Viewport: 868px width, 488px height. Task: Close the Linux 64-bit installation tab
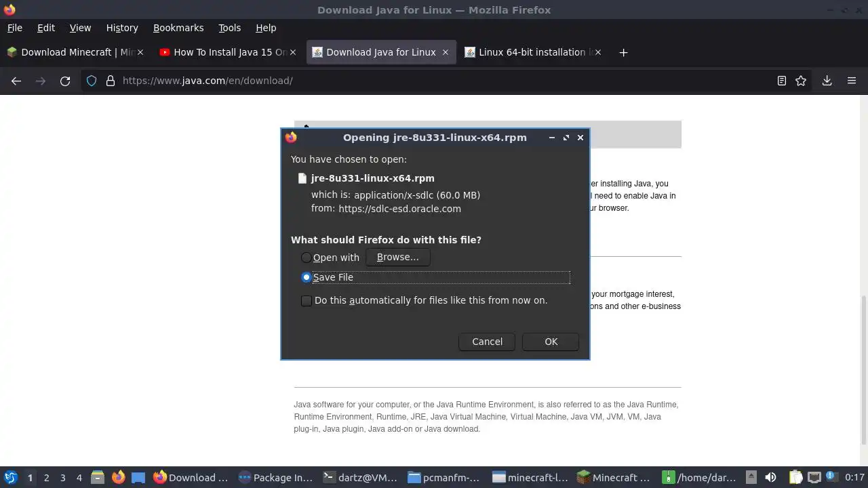[x=597, y=52]
